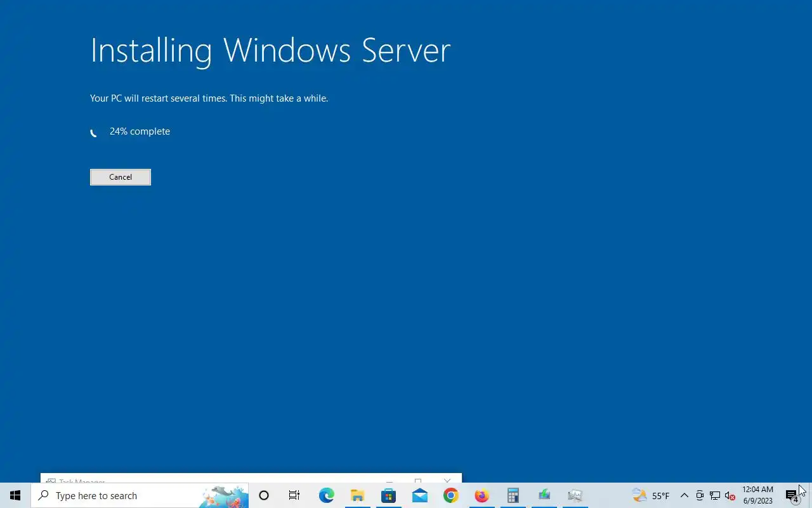The width and height of the screenshot is (812, 508).
Task: Open Microsoft Store from the taskbar
Action: [388, 495]
